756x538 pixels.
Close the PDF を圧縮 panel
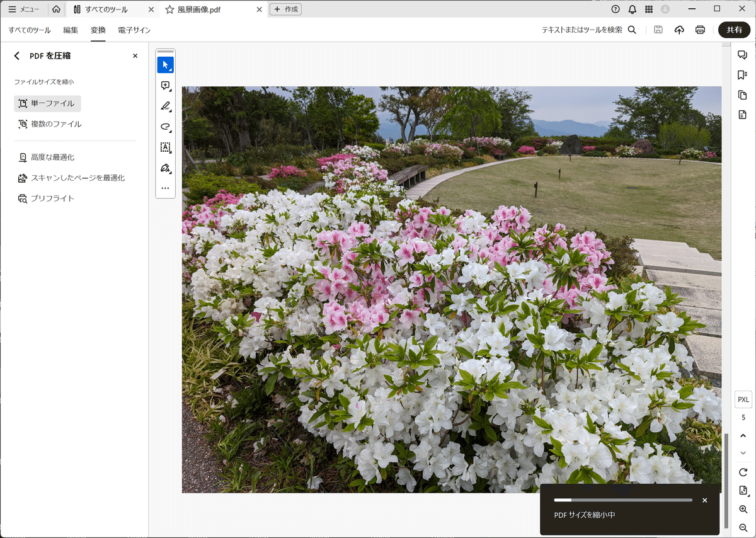click(135, 56)
